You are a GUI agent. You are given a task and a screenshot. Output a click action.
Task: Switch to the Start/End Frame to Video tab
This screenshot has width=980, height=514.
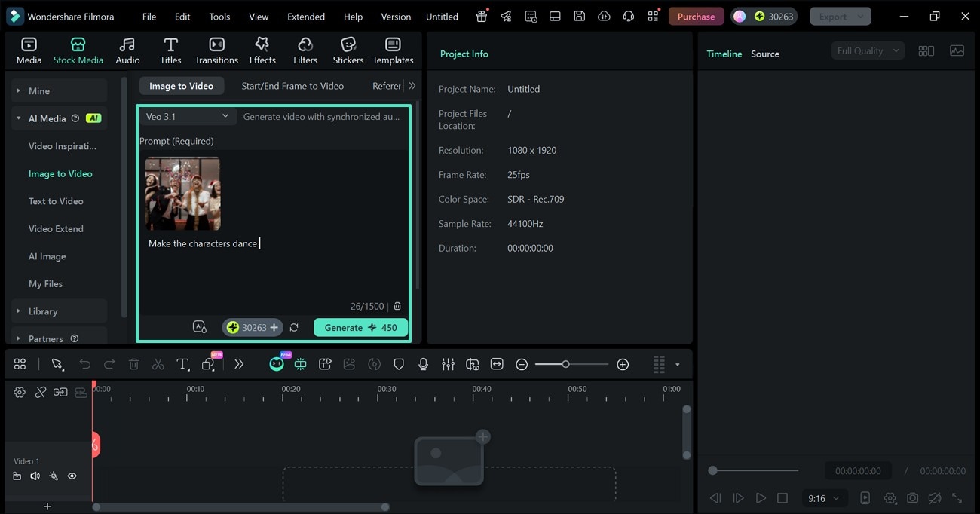[x=292, y=86]
